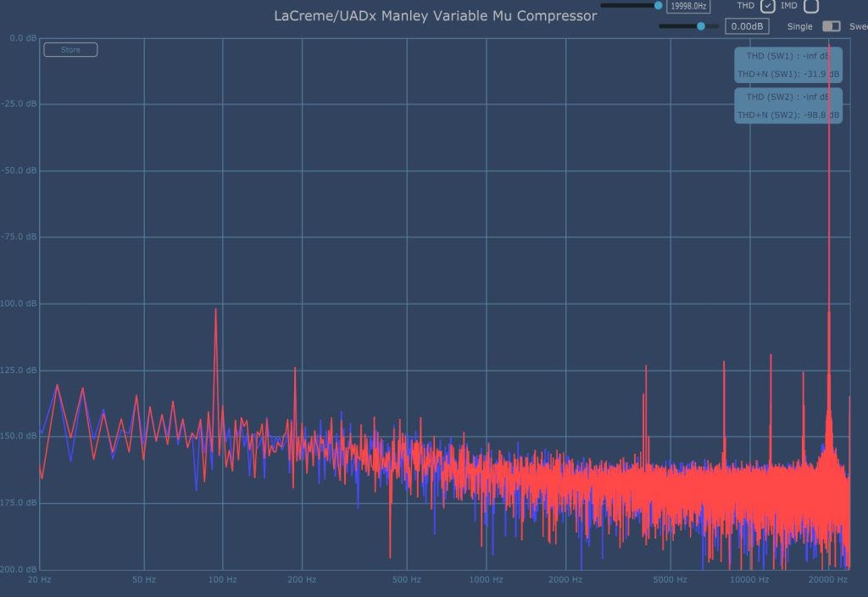Click the THD+N (SW2) -98.8 dB value
This screenshot has height=597, width=868.
pyautogui.click(x=788, y=115)
